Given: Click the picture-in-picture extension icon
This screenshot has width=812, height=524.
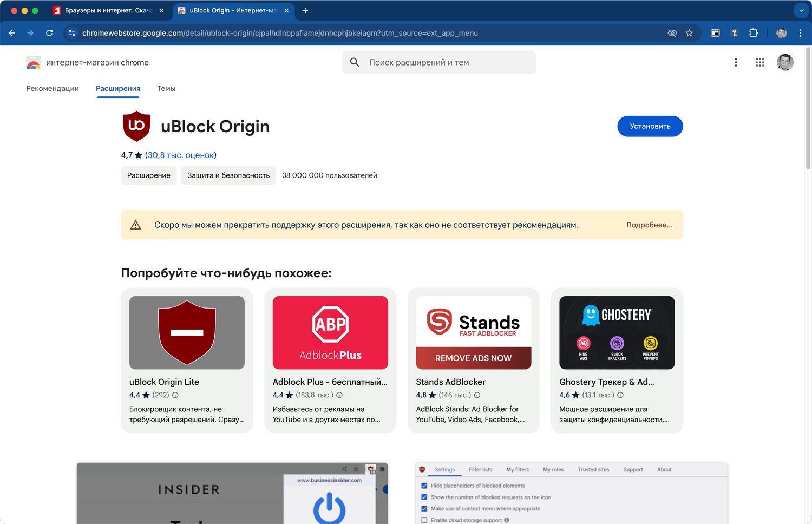Looking at the screenshot, I should coord(715,33).
